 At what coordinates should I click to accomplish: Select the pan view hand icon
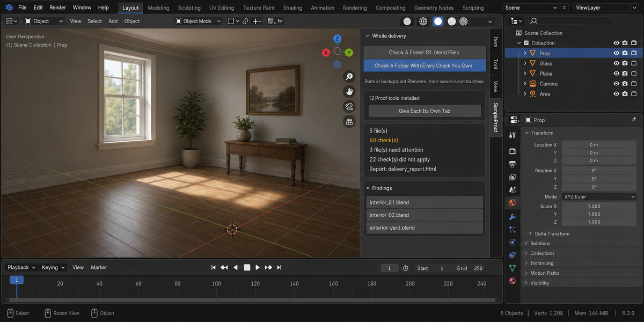pos(349,92)
